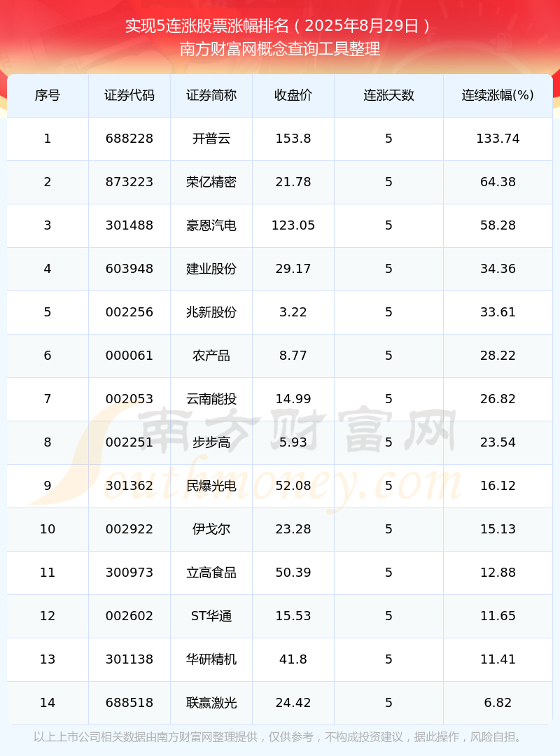Select stock name 荣亿精密

(211, 182)
